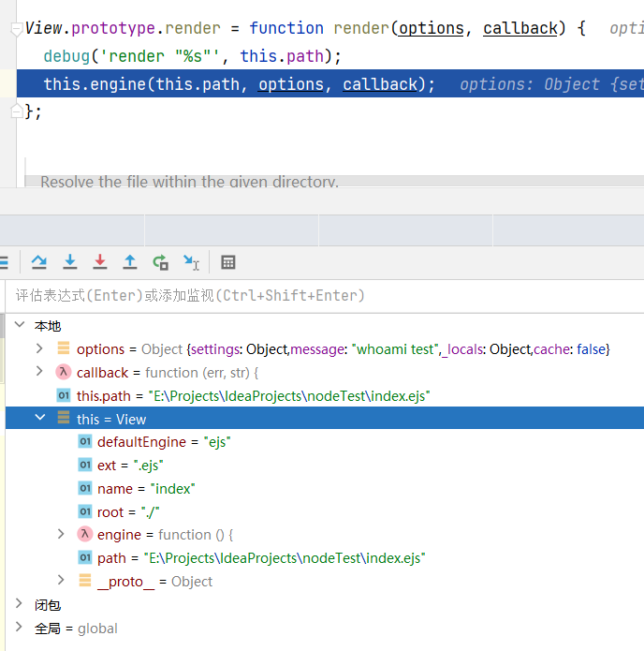The width and height of the screenshot is (644, 651).
Task: Select the path property under View
Action: (x=325, y=558)
